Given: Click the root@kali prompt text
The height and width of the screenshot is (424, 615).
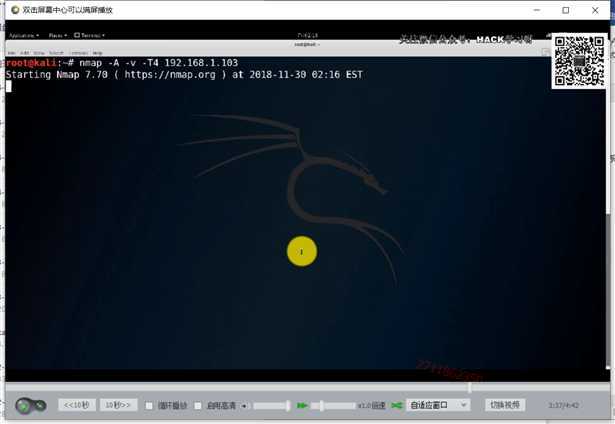Looking at the screenshot, I should coord(31,63).
